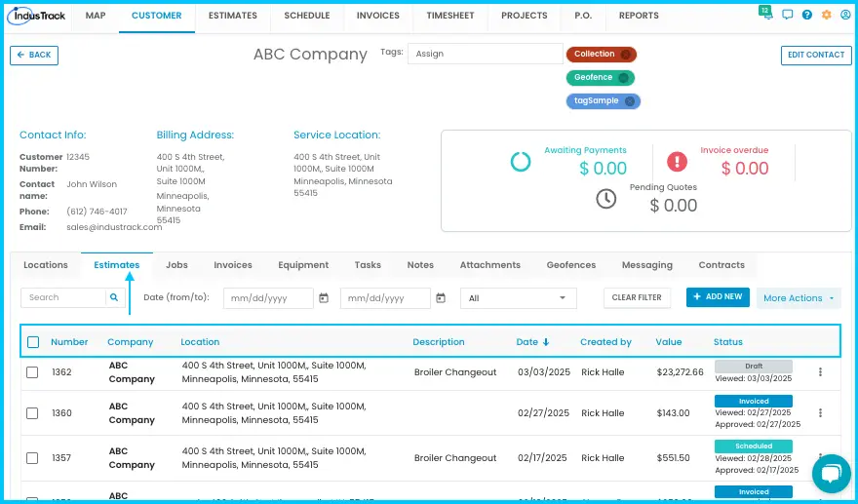Remove the Geofence tag
This screenshot has width=858, height=504.
(x=623, y=78)
